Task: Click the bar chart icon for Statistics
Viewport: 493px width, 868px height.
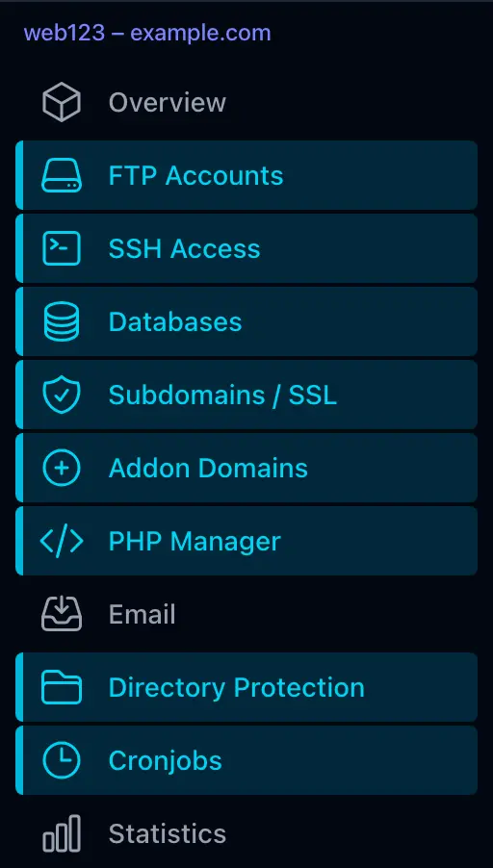Action: tap(62, 833)
